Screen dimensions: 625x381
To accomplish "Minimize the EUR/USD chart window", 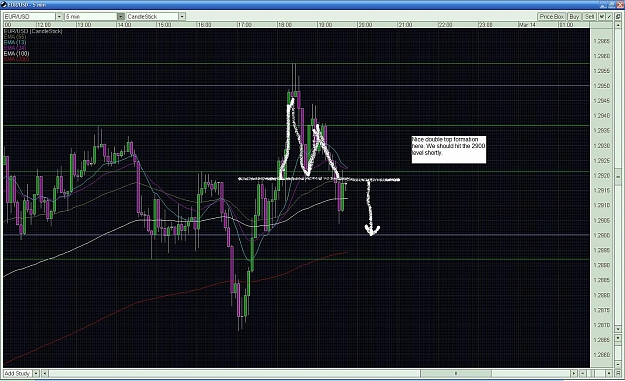I will [x=603, y=4].
